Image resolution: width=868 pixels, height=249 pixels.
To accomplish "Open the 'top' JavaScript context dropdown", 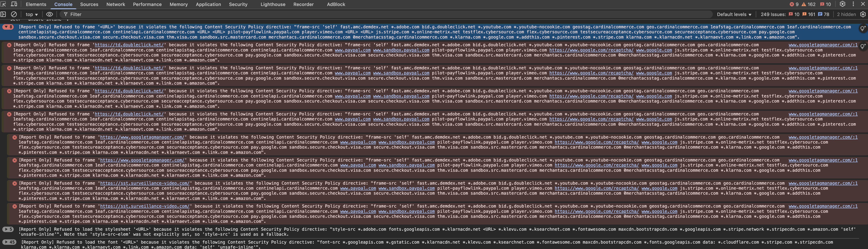I will coord(32,14).
